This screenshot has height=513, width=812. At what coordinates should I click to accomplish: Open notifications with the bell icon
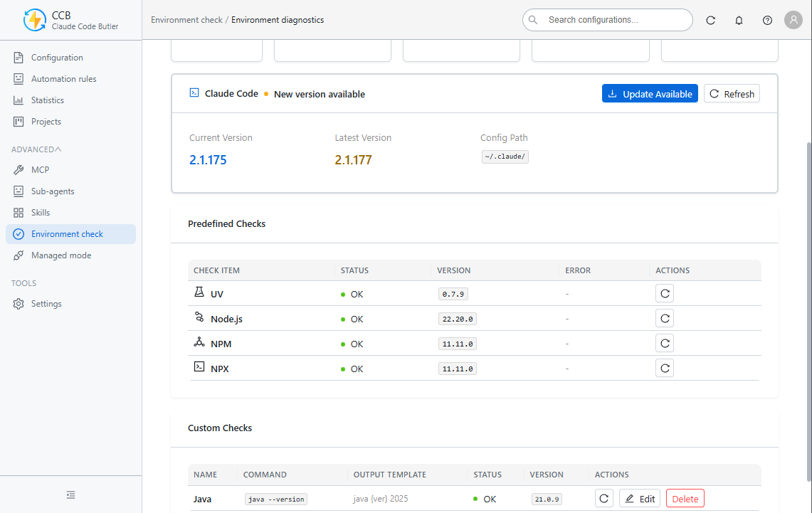click(x=739, y=20)
